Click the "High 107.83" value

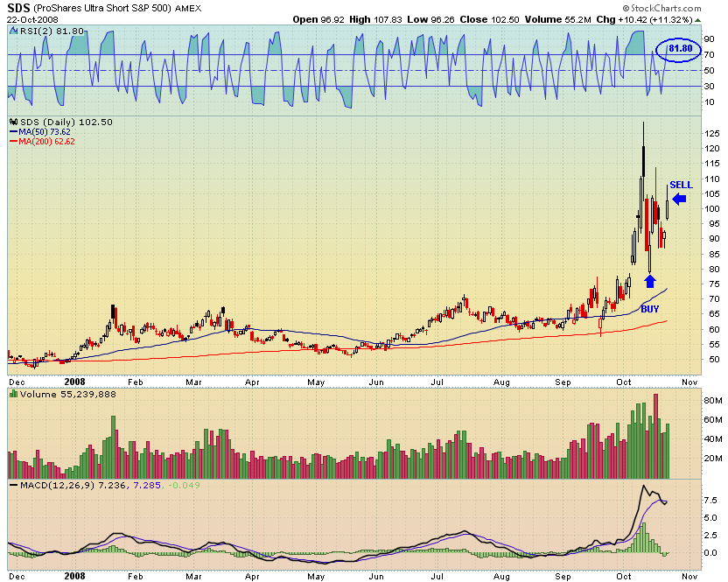click(375, 19)
